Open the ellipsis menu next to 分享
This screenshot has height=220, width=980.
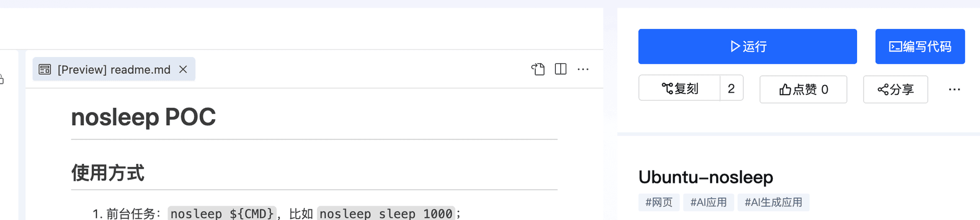click(x=954, y=90)
